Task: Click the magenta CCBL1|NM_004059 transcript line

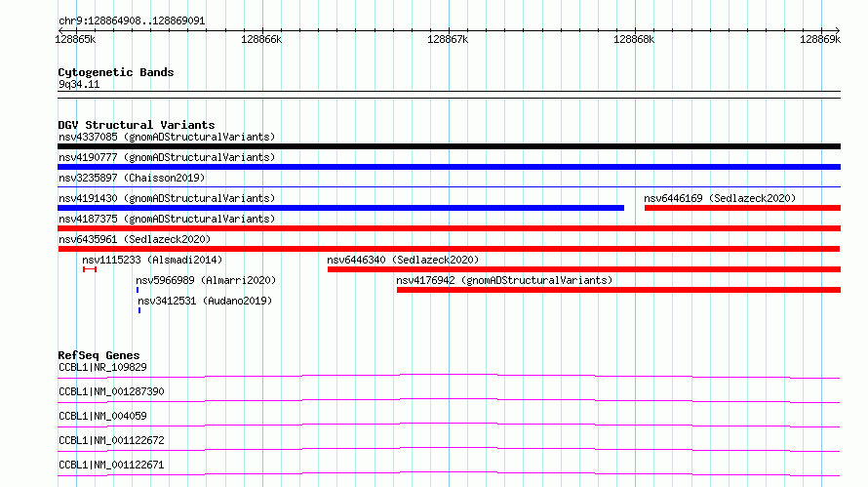Action: pos(449,425)
